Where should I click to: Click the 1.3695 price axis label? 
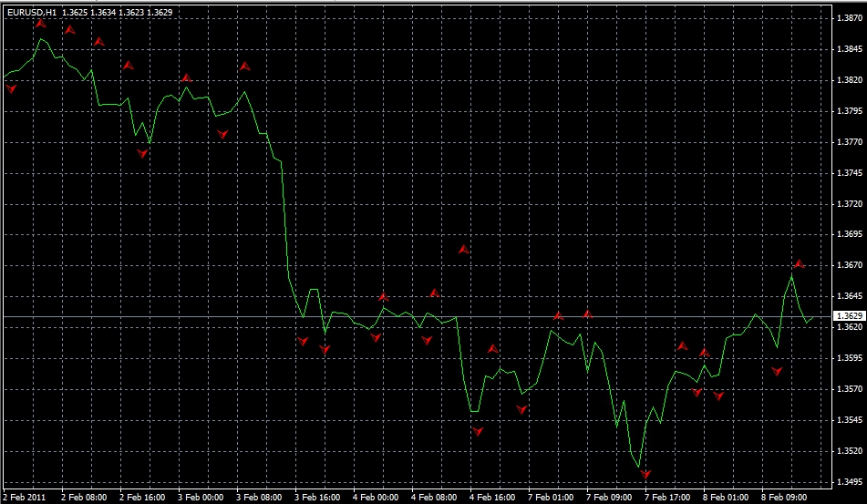(x=848, y=235)
